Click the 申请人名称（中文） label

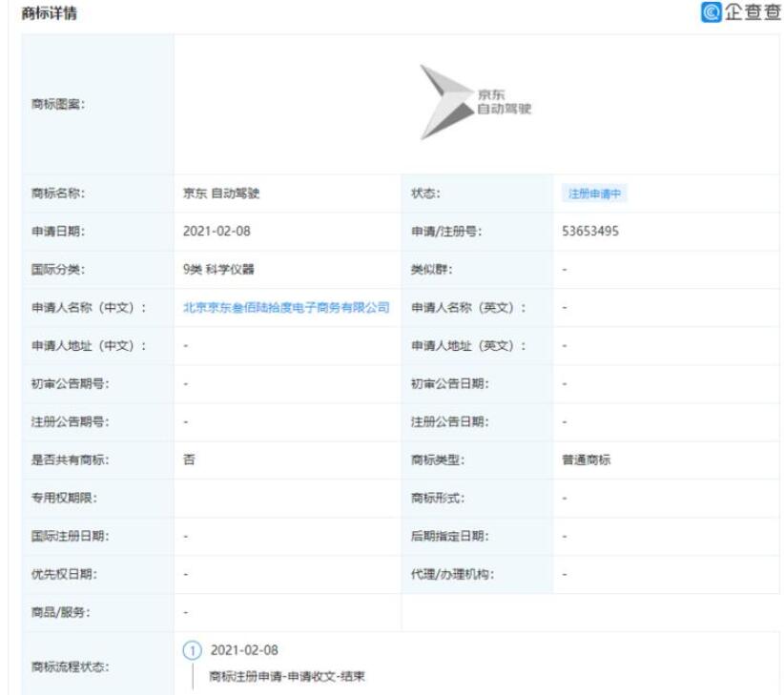point(89,307)
